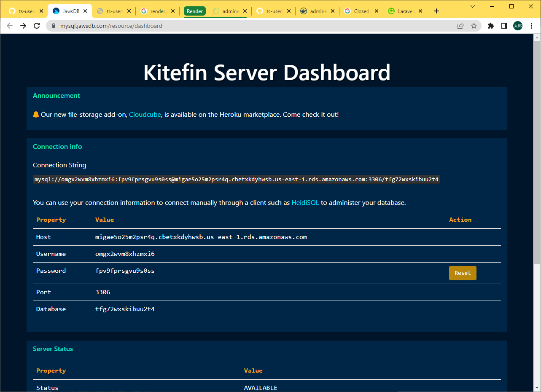The height and width of the screenshot is (392, 541).
Task: Share this page from the address bar
Action: click(460, 26)
